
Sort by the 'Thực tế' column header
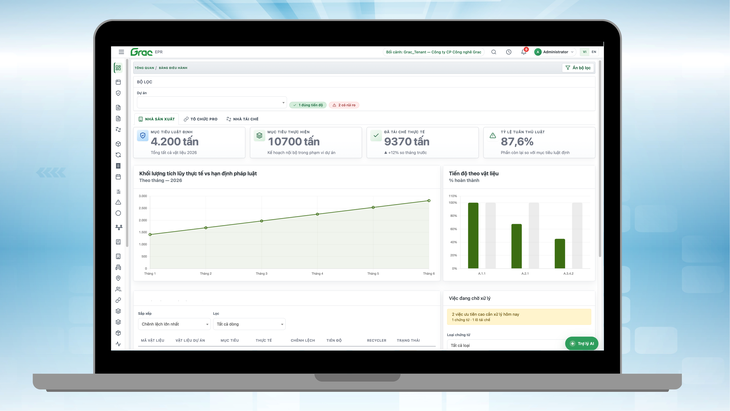264,341
